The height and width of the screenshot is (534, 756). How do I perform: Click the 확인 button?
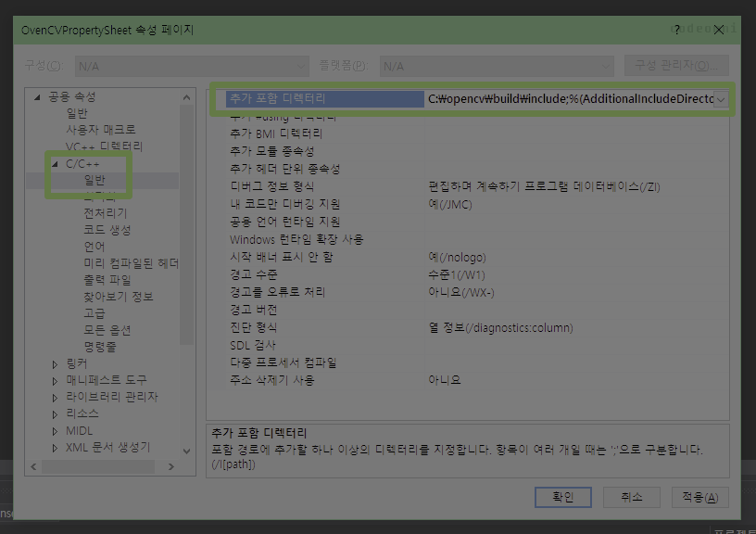tap(562, 497)
